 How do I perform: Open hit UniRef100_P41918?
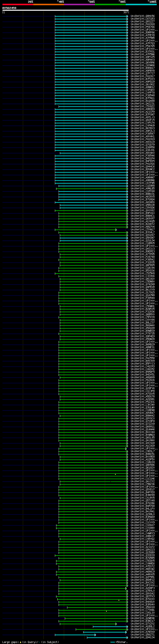coord(143,24)
